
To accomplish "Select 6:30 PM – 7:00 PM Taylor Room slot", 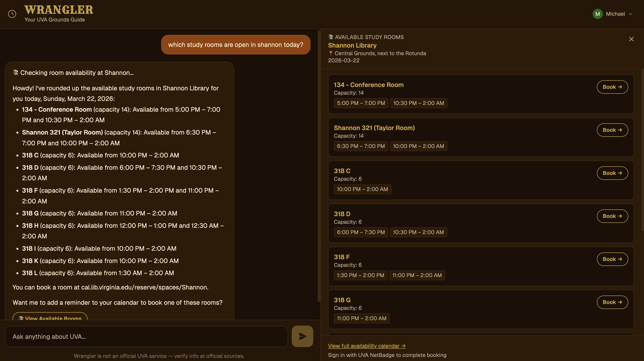I will [x=361, y=146].
